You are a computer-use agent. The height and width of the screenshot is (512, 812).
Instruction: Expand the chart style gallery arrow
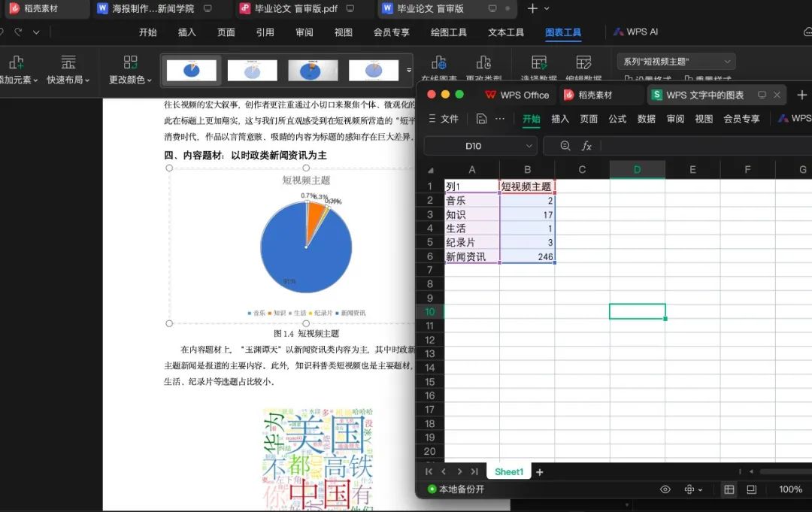[x=409, y=70]
